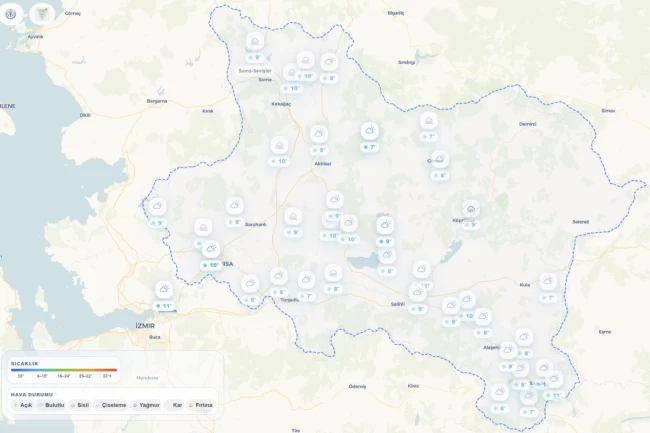Enable the Çiseleme filter chip
Screen dimensions: 650x433
tap(112, 405)
